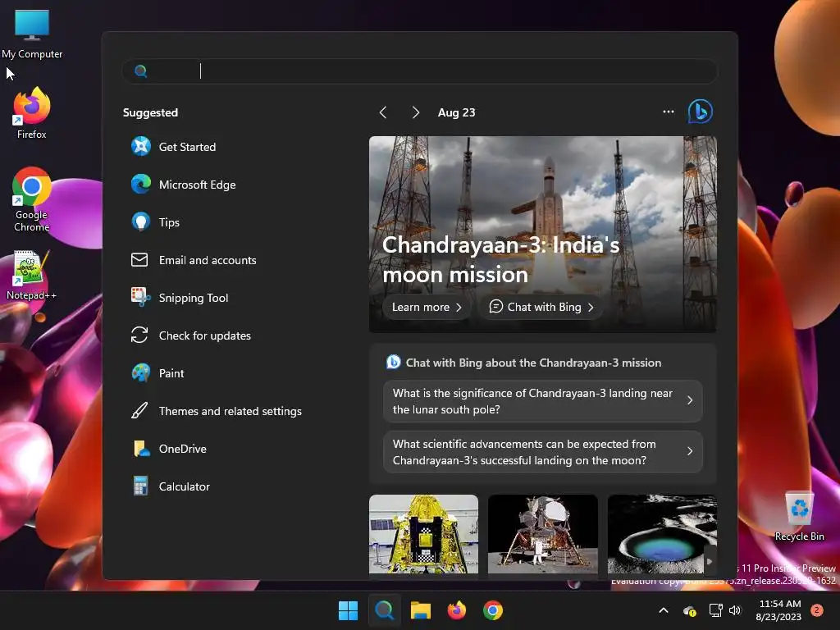The width and height of the screenshot is (840, 630).
Task: Click the Windows Start button
Action: point(348,610)
